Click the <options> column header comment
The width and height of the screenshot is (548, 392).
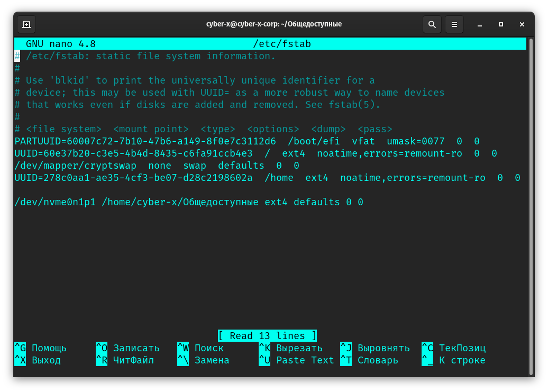273,129
